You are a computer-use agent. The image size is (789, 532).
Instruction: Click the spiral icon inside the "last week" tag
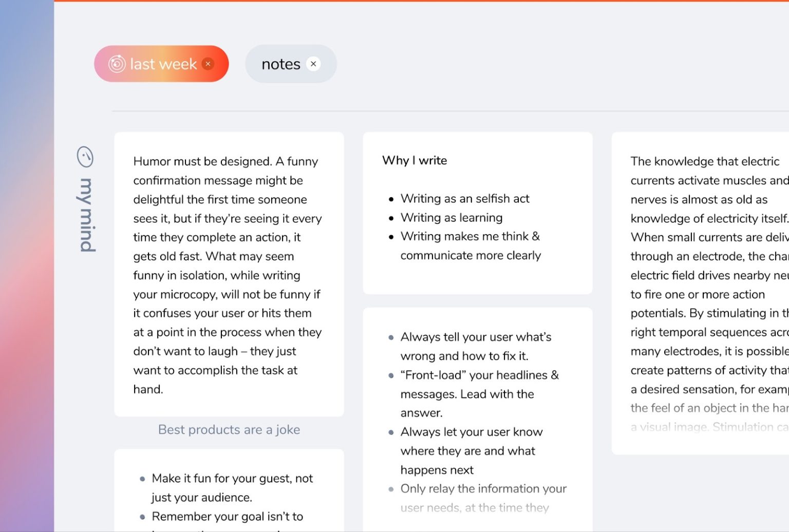click(116, 63)
